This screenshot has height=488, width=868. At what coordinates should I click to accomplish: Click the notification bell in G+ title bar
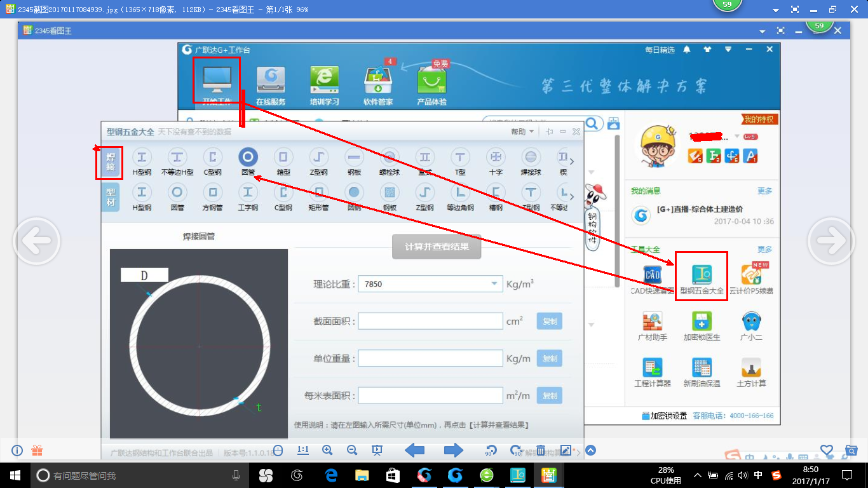point(687,50)
